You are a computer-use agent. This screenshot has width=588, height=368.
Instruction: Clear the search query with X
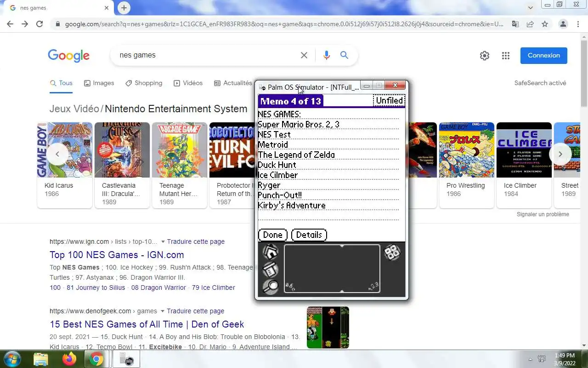point(304,55)
